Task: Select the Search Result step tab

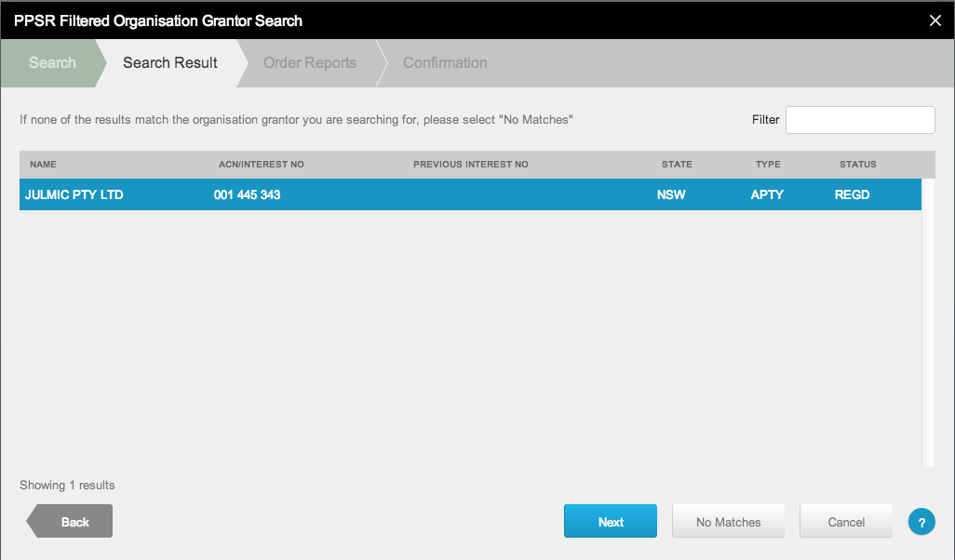Action: [x=170, y=62]
